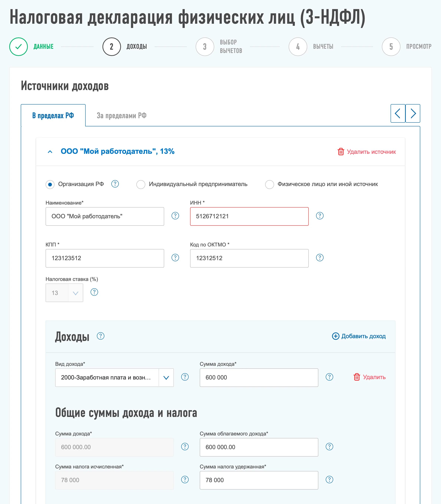This screenshot has width=441, height=504.
Task: Click plus icon Добавить доход
Action: pos(335,336)
